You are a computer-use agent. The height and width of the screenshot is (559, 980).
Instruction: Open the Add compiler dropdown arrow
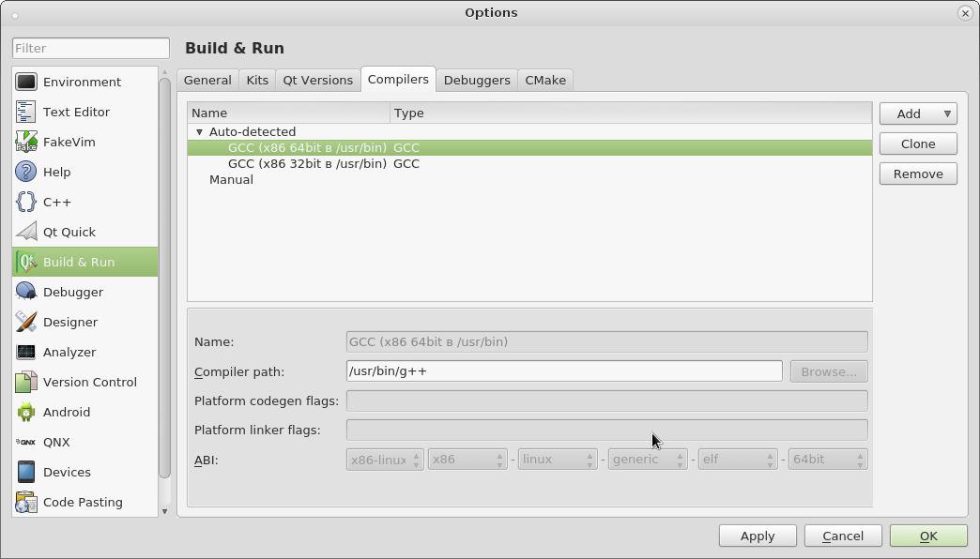tap(947, 113)
